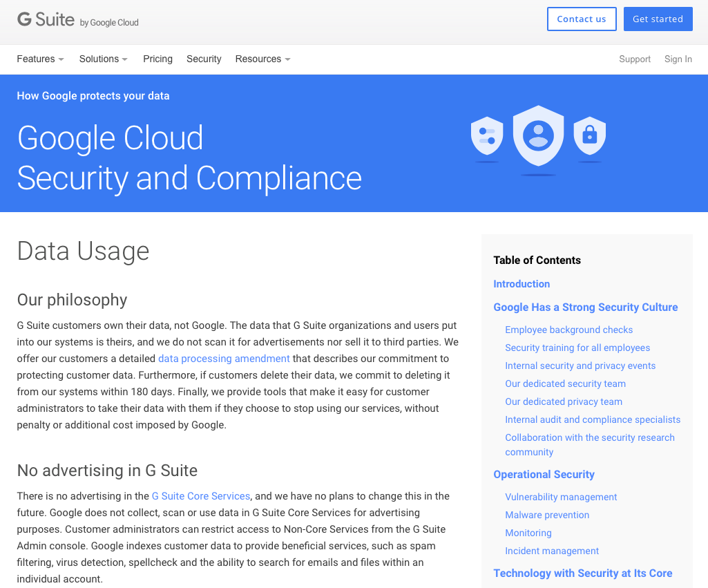
Task: Click the Data Usage heading
Action: tap(83, 251)
